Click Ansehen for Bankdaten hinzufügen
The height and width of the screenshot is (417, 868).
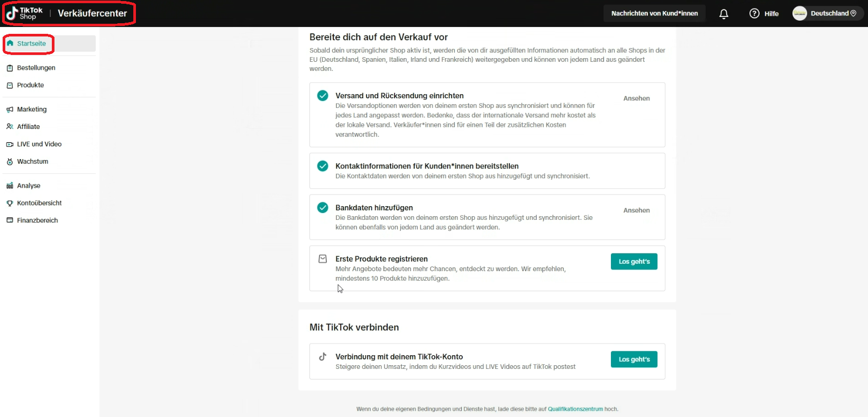(636, 210)
